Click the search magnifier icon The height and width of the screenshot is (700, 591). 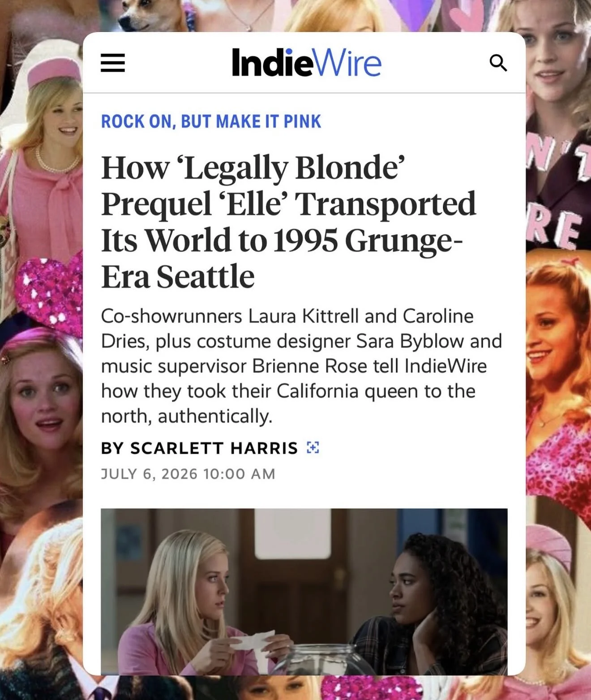pyautogui.click(x=498, y=63)
